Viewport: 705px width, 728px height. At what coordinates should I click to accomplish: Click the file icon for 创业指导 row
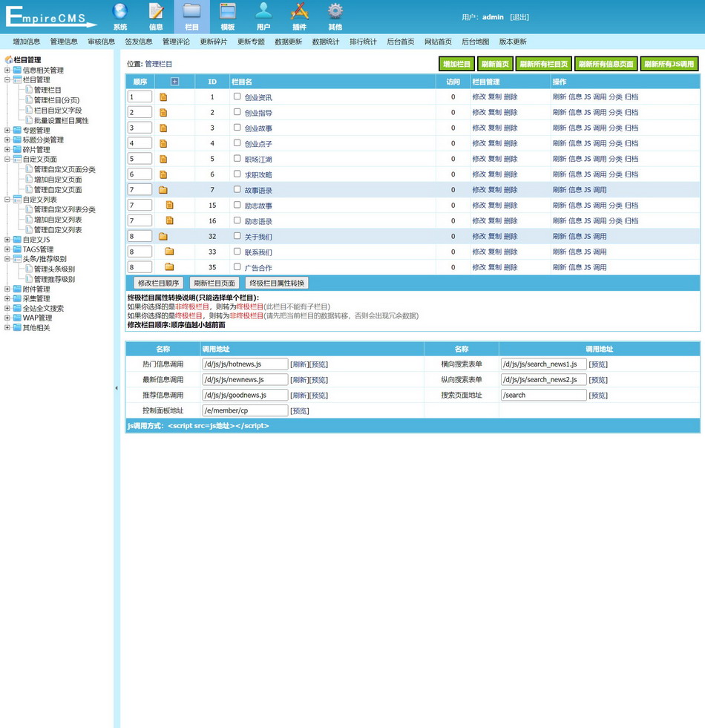(x=163, y=112)
